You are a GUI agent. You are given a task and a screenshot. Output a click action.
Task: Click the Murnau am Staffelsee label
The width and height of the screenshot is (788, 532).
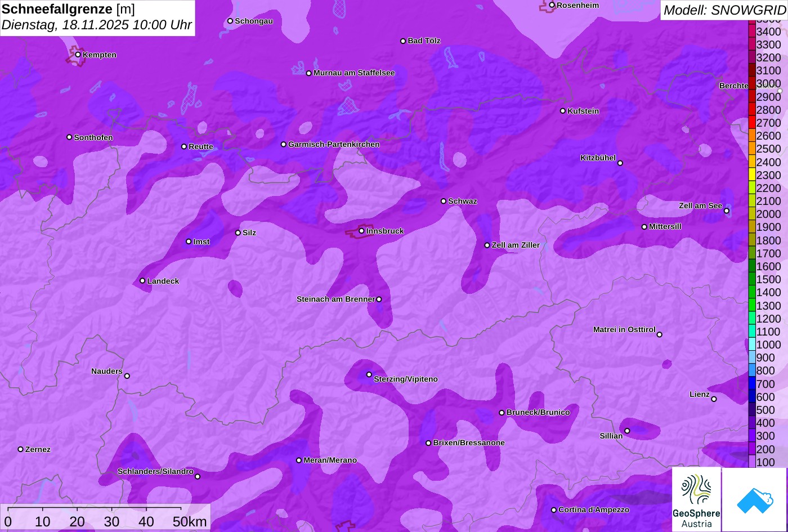click(x=354, y=73)
